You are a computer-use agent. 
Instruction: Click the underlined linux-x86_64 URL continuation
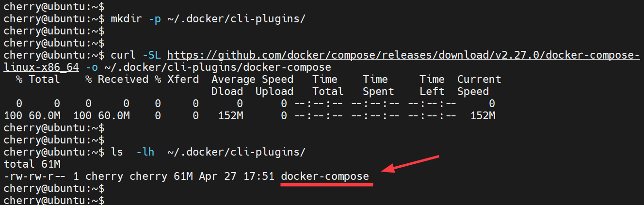(x=41, y=67)
